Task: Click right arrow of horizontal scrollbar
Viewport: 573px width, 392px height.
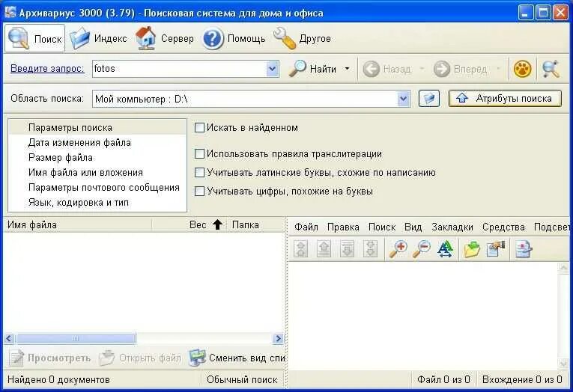Action: coord(278,339)
